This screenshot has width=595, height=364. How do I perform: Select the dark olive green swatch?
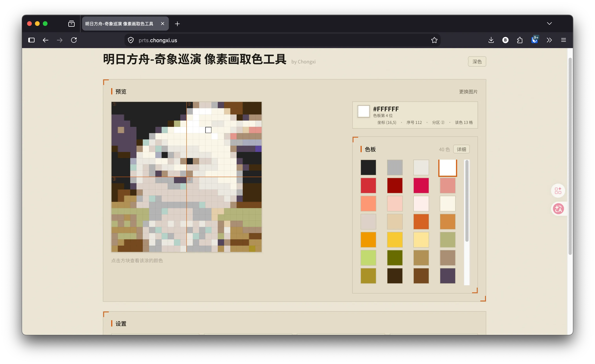[395, 258]
